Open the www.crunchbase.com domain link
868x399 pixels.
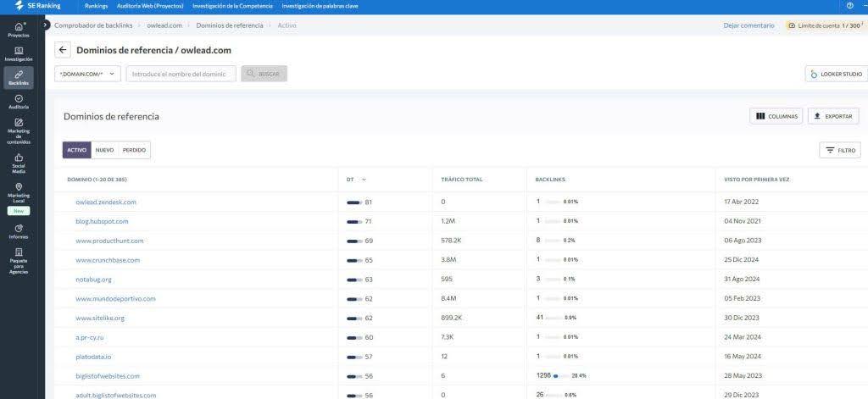(108, 260)
